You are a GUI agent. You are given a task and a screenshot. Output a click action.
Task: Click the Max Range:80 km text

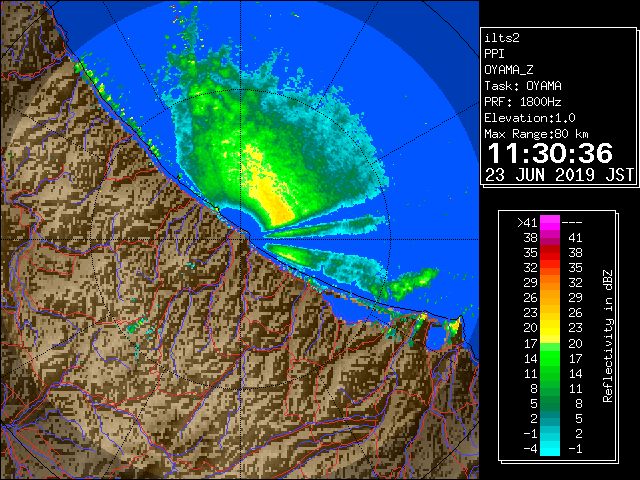(536, 134)
